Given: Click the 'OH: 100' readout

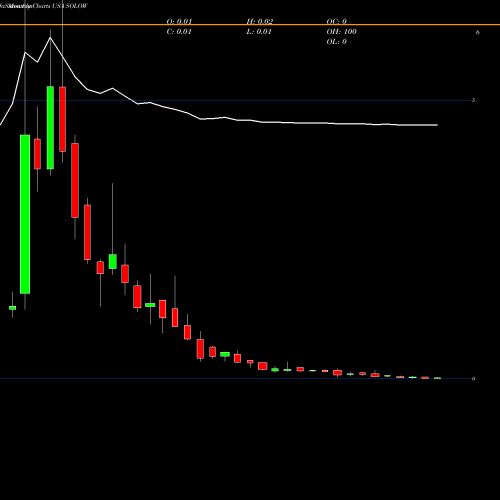Looking at the screenshot, I should pyautogui.click(x=341, y=31).
